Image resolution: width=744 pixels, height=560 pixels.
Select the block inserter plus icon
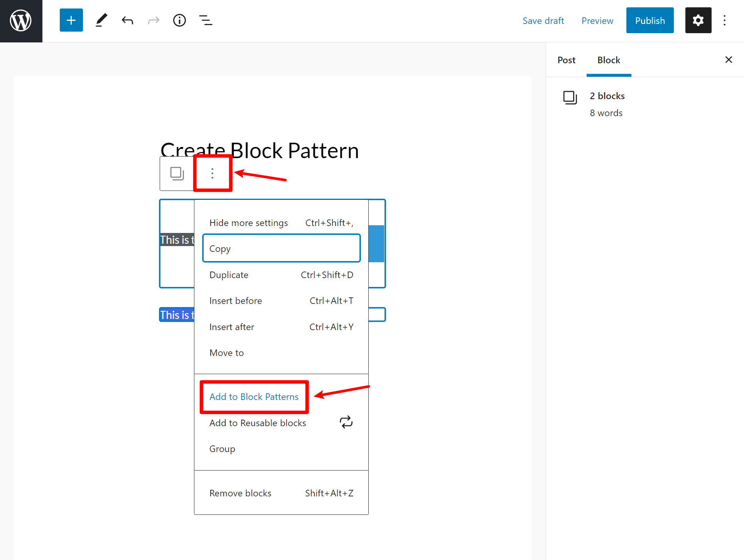(x=70, y=20)
